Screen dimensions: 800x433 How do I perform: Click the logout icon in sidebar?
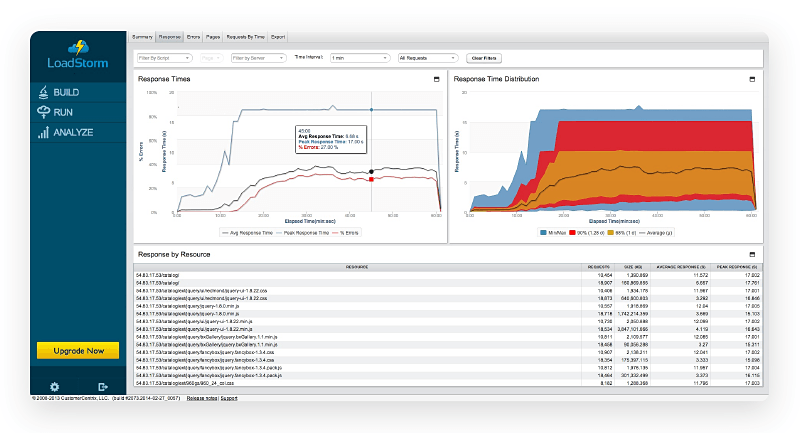pos(103,387)
